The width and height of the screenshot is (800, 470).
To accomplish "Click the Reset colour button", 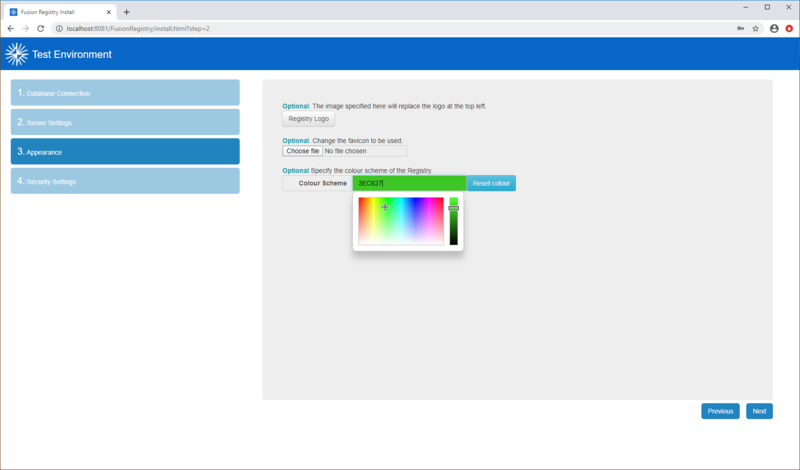I will 491,183.
